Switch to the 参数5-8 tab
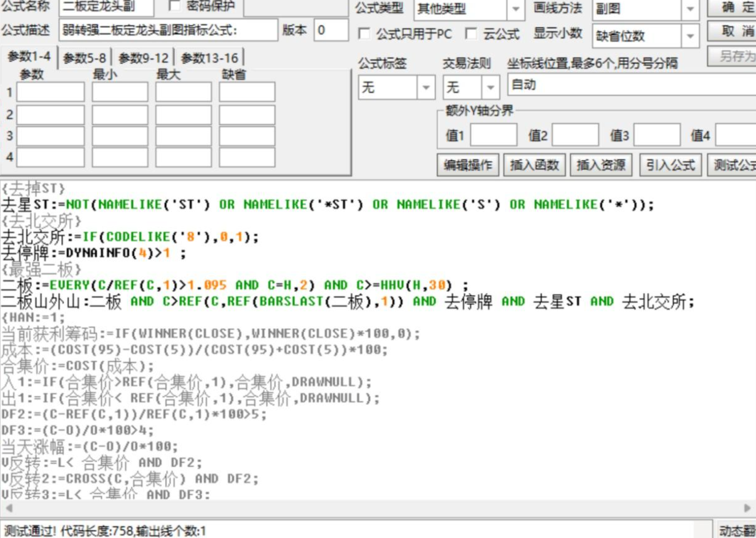The image size is (756, 538). click(85, 58)
